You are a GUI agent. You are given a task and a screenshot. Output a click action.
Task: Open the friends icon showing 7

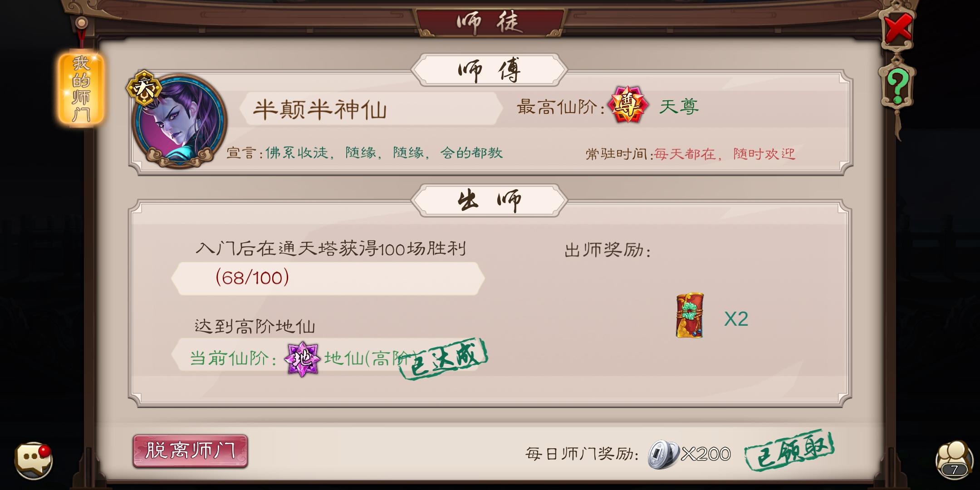click(954, 459)
